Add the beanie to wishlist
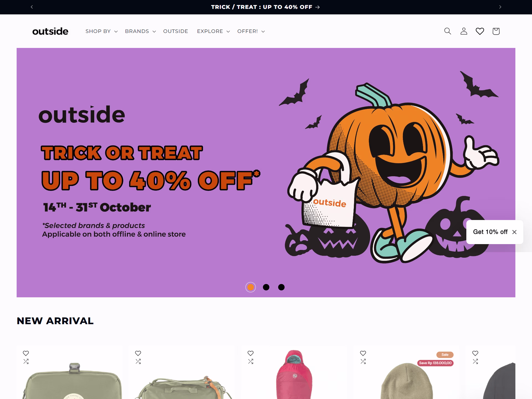Image resolution: width=532 pixels, height=399 pixels. click(363, 353)
